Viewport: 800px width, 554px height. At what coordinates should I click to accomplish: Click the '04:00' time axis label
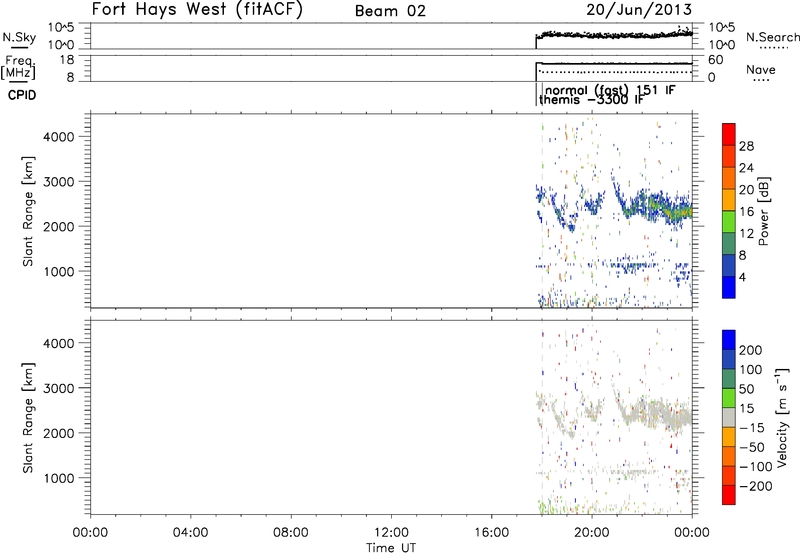point(191,533)
